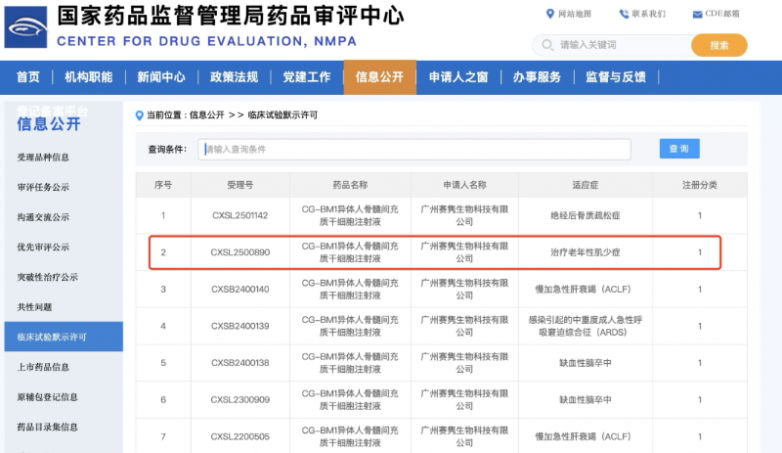Select 受理品种信息 in sidebar
Image resolution: width=782 pixels, height=453 pixels.
click(43, 157)
